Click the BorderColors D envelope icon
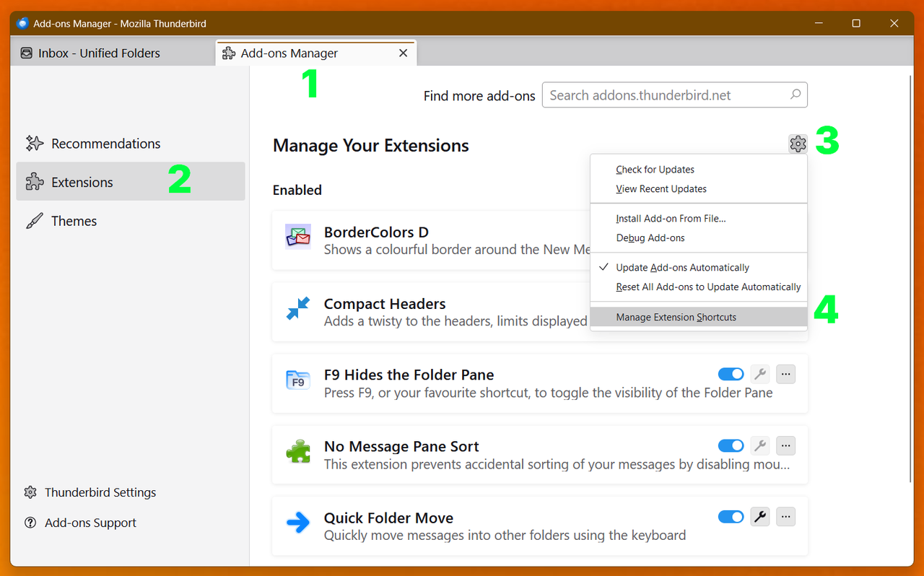This screenshot has width=924, height=576. coord(298,237)
